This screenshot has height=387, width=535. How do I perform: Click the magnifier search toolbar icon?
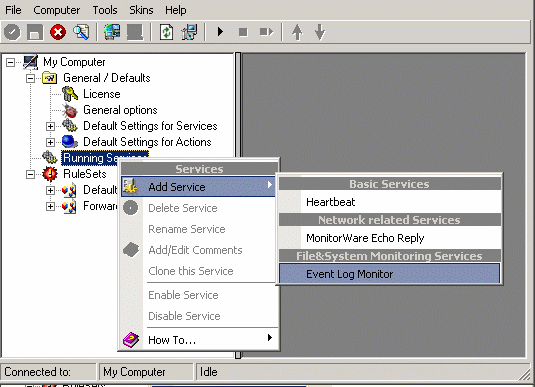pos(81,32)
